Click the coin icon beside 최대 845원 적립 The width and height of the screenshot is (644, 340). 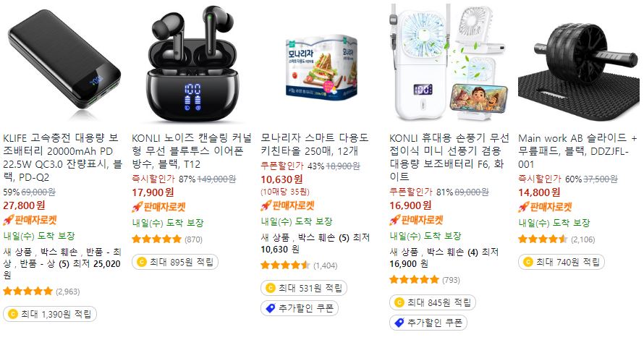point(399,302)
